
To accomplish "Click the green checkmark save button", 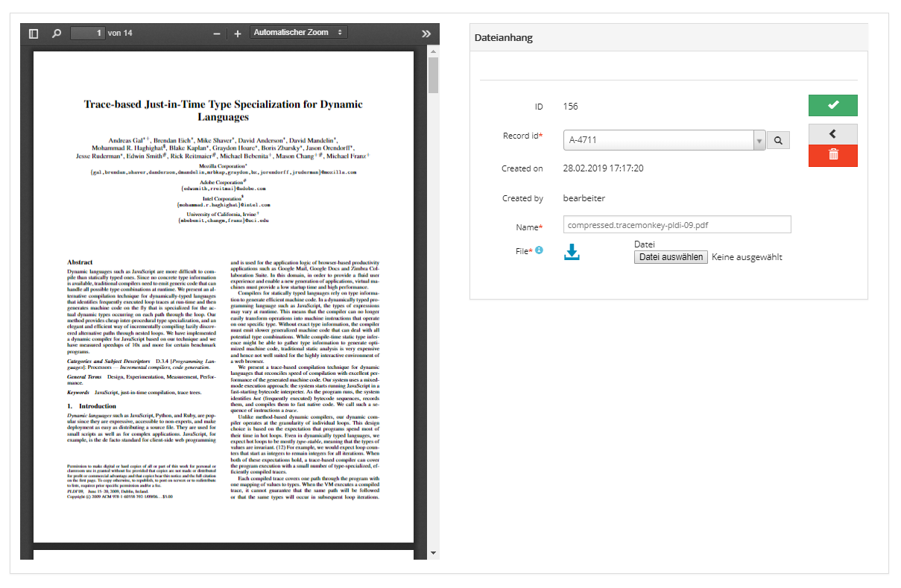I will [833, 105].
